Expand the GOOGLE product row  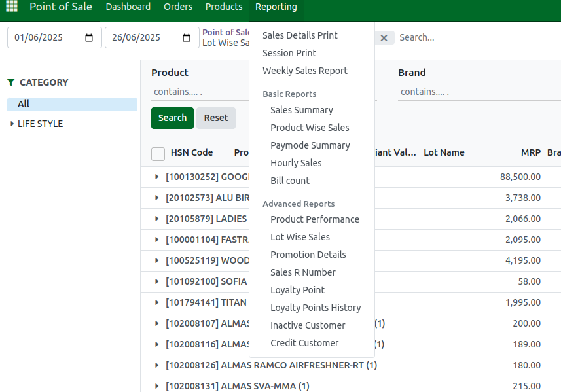point(156,177)
